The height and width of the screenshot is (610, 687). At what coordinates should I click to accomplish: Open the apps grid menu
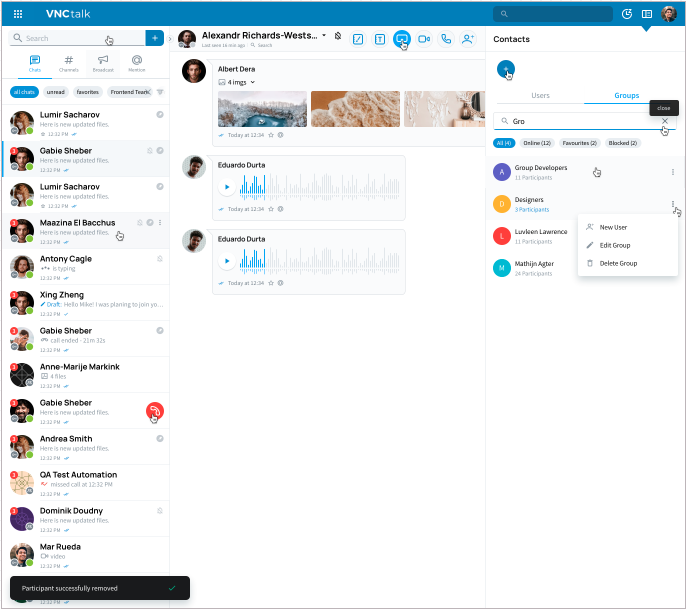click(x=18, y=14)
